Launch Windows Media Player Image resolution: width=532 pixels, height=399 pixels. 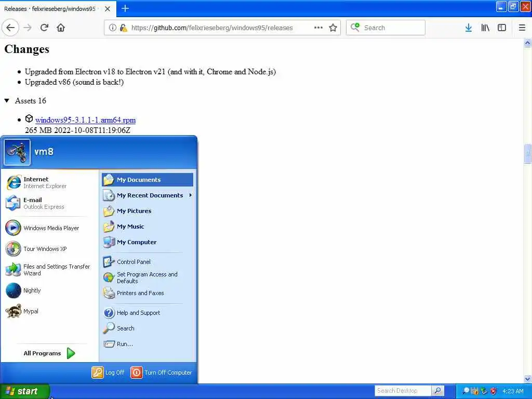[49, 228]
